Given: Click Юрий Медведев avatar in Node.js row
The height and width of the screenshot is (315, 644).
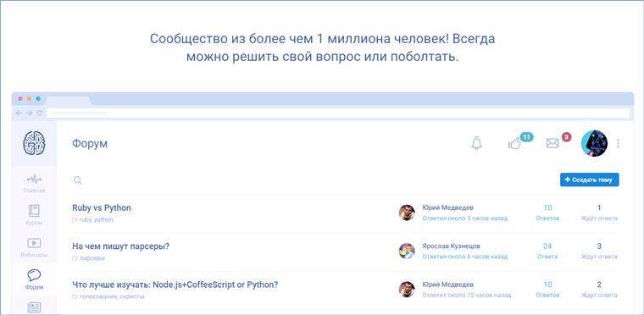Looking at the screenshot, I should pyautogui.click(x=407, y=289).
